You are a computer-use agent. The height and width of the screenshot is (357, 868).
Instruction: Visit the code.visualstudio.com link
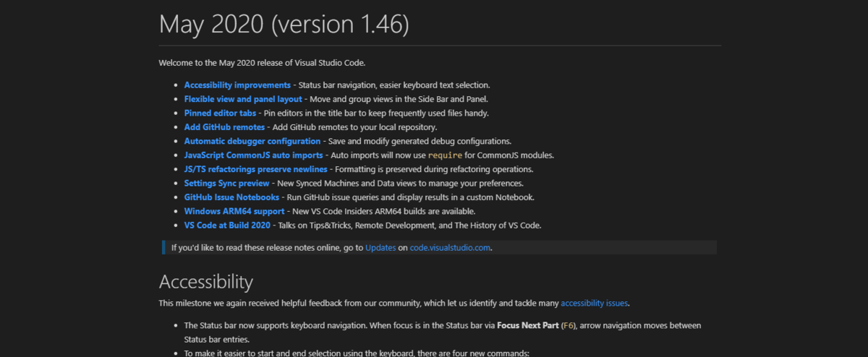[x=451, y=247]
